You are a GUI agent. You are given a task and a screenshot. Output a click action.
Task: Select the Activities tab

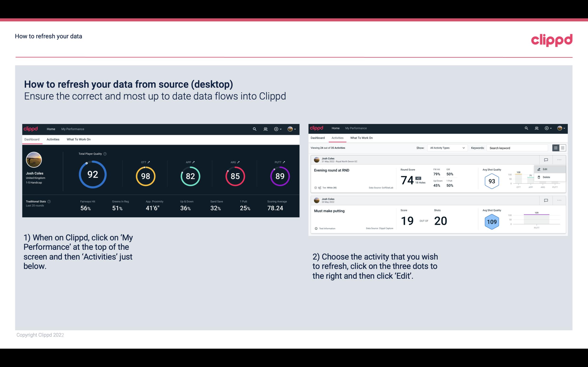pyautogui.click(x=53, y=139)
